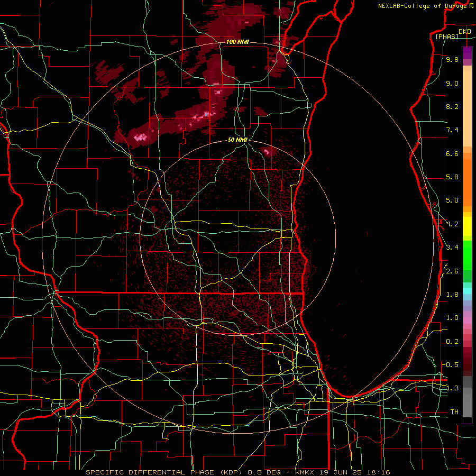Click the pink storm core beside 50 NMI label
This screenshot has height=476, width=476.
click(x=267, y=151)
